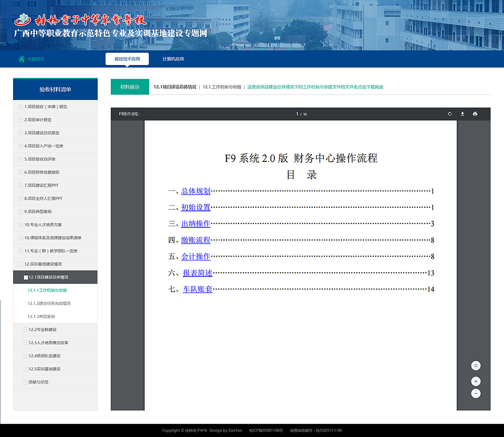
Task: Open the 车队账套 contents link
Action: 198,289
